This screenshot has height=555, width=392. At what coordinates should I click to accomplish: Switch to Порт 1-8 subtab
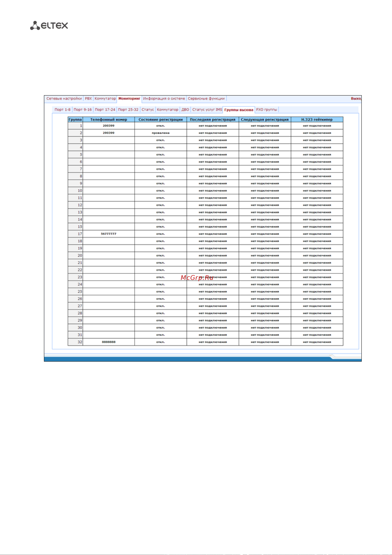pos(62,110)
